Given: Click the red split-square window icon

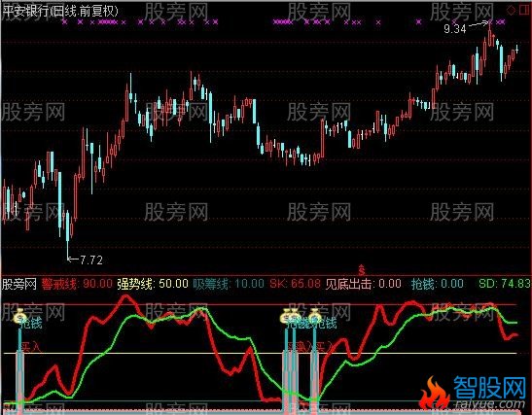Looking at the screenshot, I should pyautogui.click(x=524, y=10).
